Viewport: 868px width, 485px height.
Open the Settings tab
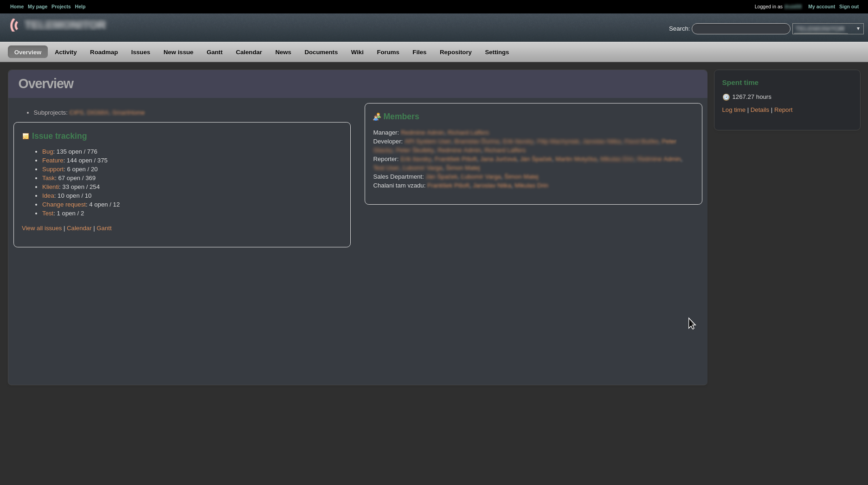click(x=496, y=52)
